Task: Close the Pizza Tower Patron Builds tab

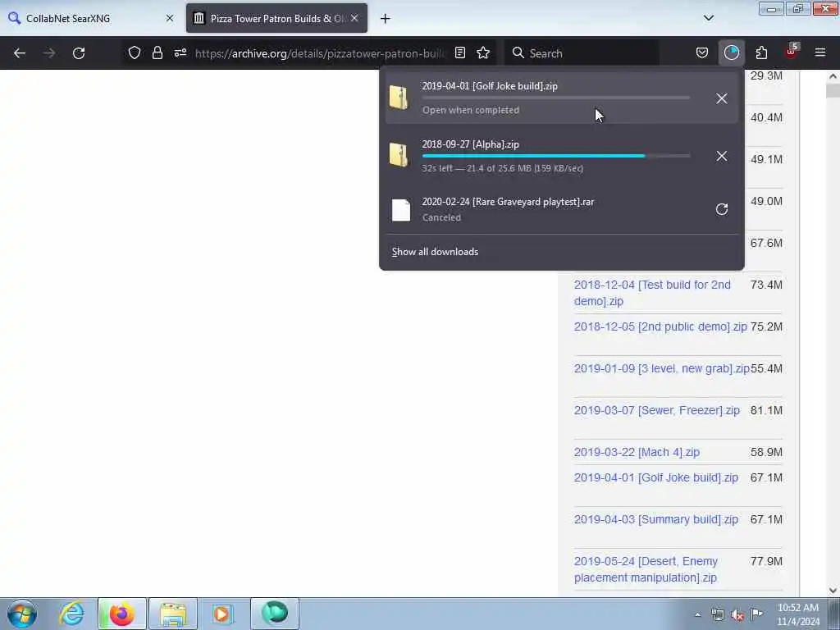Action: (354, 18)
